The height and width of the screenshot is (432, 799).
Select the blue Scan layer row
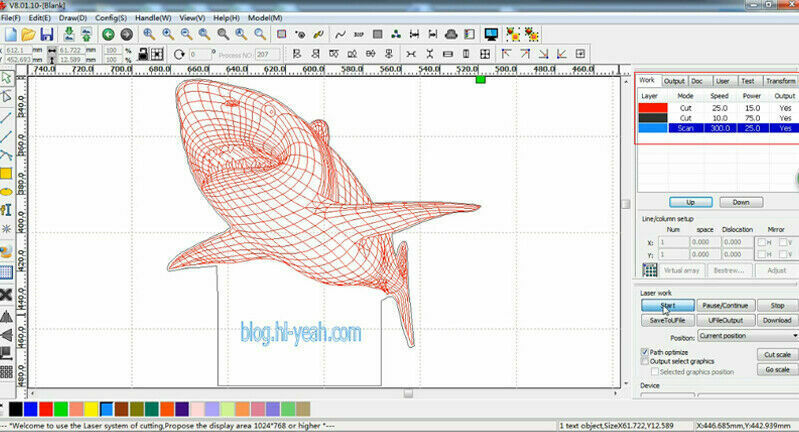tap(718, 128)
